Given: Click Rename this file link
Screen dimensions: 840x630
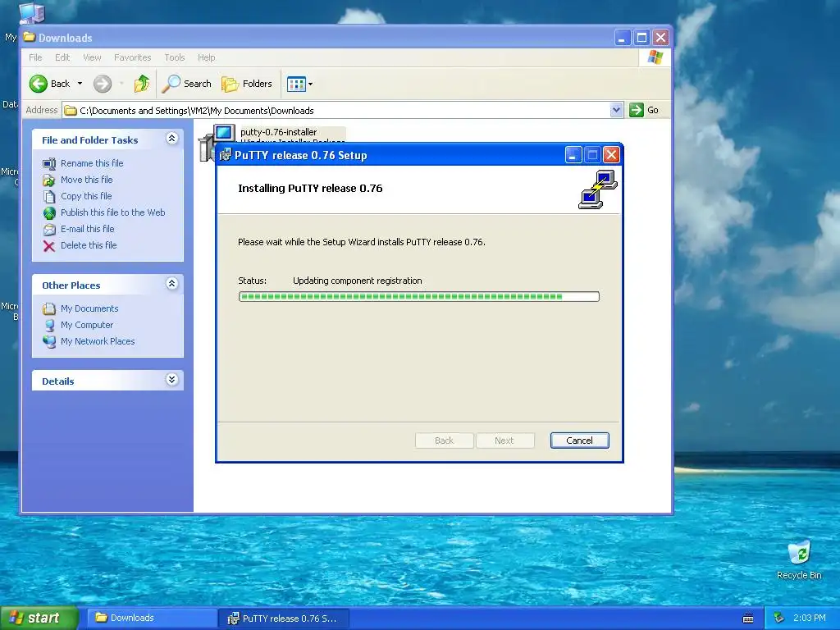Looking at the screenshot, I should [92, 163].
